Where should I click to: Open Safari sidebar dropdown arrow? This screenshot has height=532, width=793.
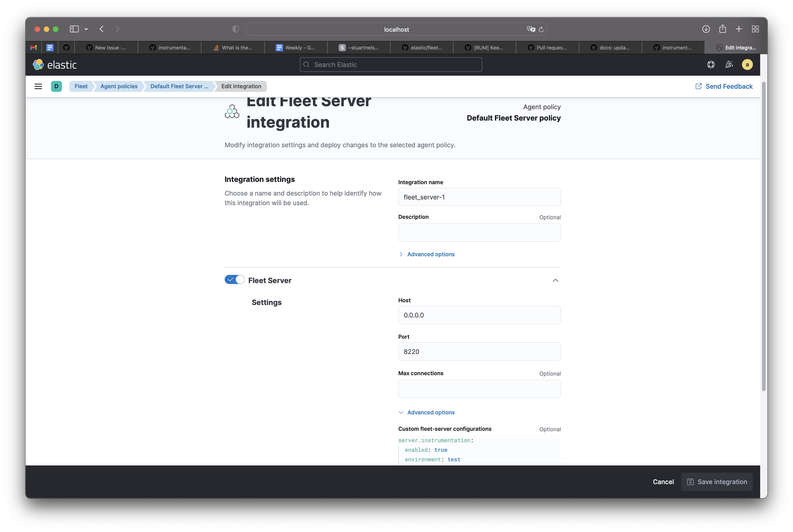86,29
